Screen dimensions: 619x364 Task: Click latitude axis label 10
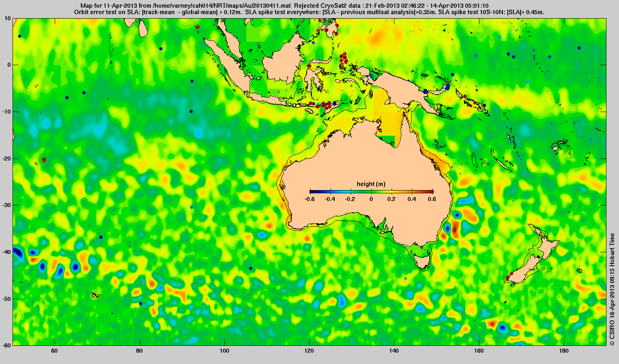(8, 18)
